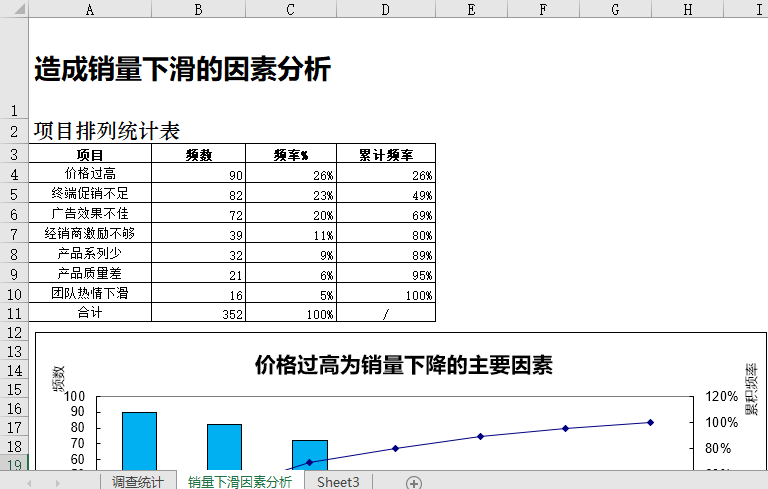Select the 销量下滑因素分析 sheet tab

[240, 482]
